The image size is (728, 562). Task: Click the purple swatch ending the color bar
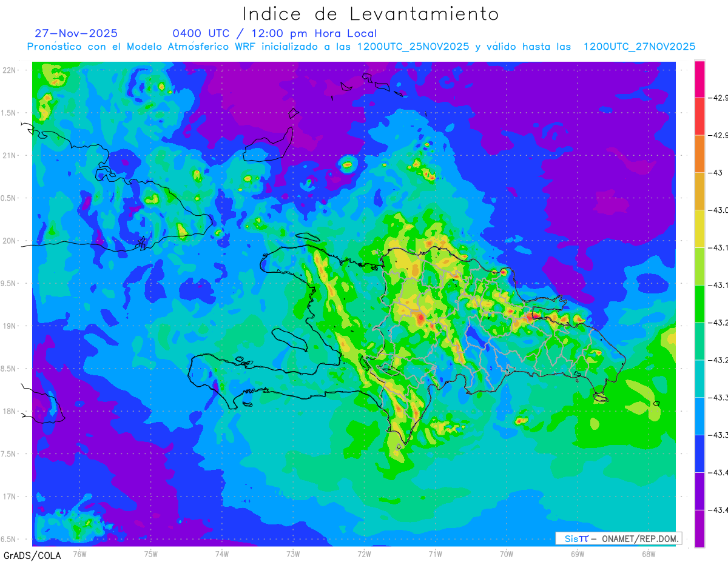click(699, 529)
